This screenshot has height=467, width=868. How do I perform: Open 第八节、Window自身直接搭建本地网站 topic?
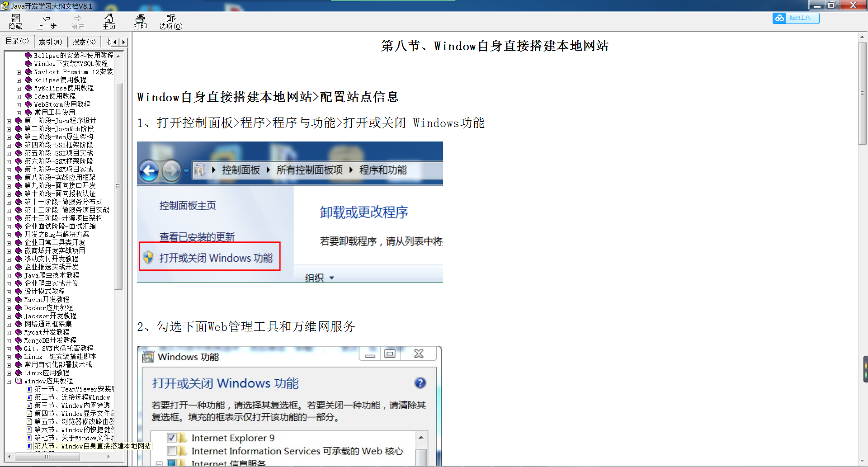pos(93,446)
